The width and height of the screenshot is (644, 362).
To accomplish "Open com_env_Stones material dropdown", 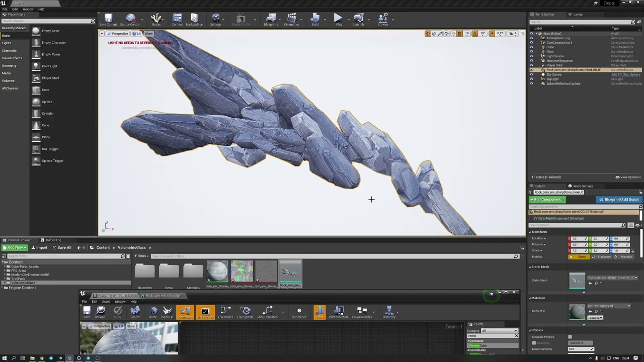I will [x=609, y=306].
